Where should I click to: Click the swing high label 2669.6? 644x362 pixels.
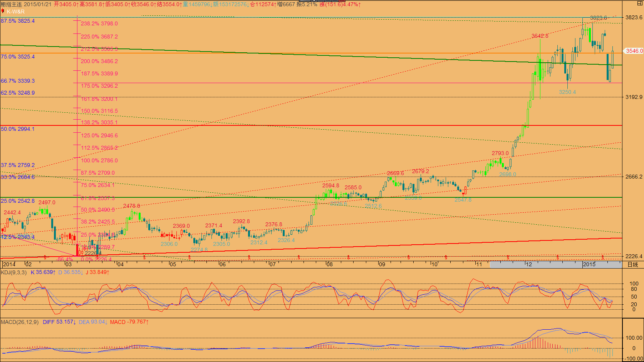point(396,173)
